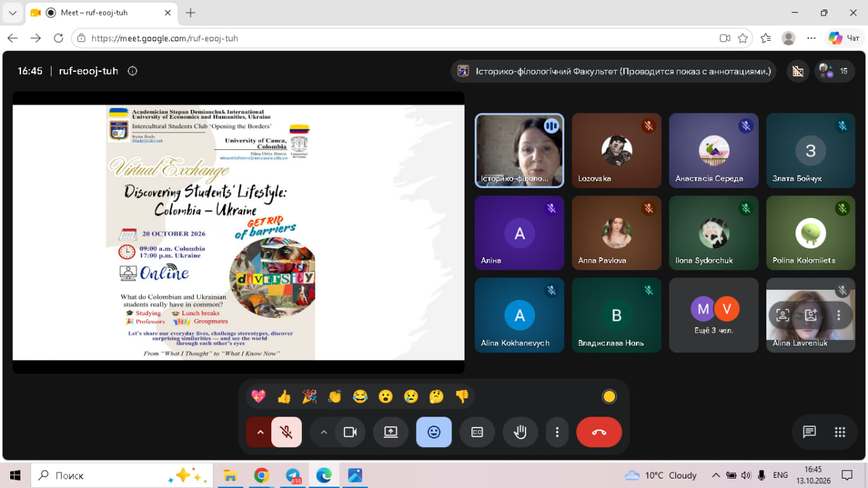
Task: Send the sparkling heart reaction
Action: tap(258, 396)
